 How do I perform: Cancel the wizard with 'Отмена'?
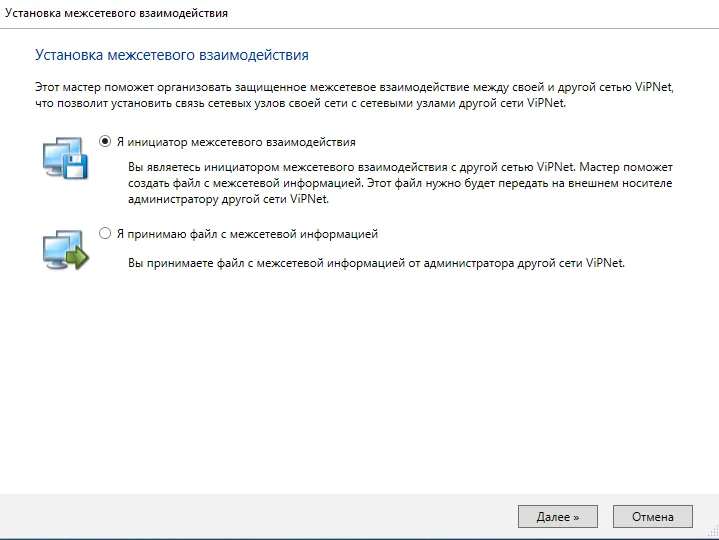pos(653,517)
